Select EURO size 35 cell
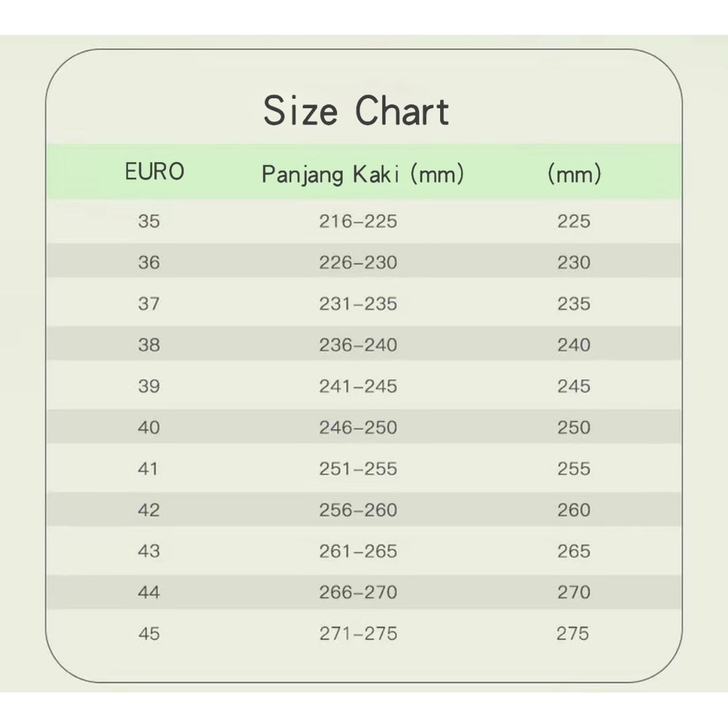The image size is (728, 728). [149, 222]
